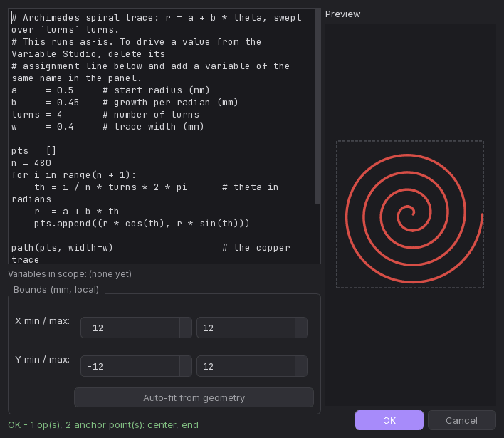Click the Y min spinner stepper
The height and width of the screenshot is (438, 504).
pyautogui.click(x=186, y=366)
